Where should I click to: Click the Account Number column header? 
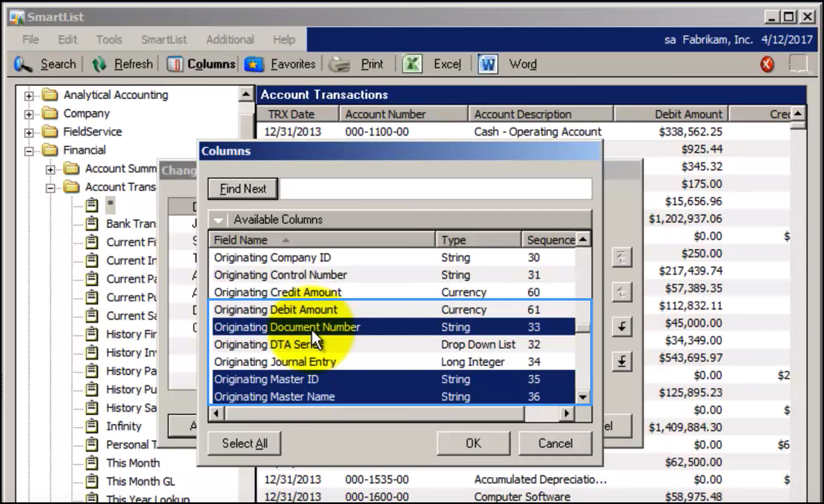point(404,114)
